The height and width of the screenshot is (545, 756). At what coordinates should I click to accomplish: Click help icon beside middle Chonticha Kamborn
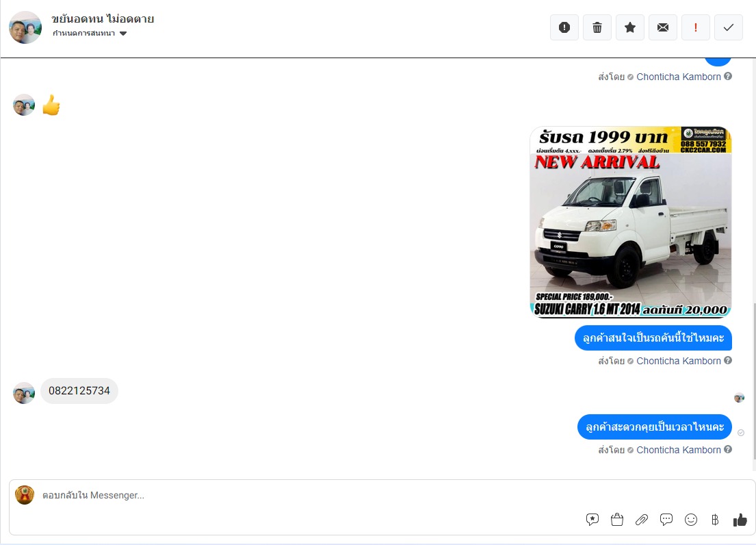tap(728, 360)
